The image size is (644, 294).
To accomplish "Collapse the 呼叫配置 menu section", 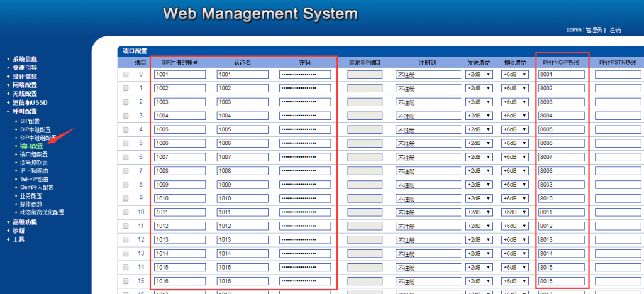I will tap(25, 111).
